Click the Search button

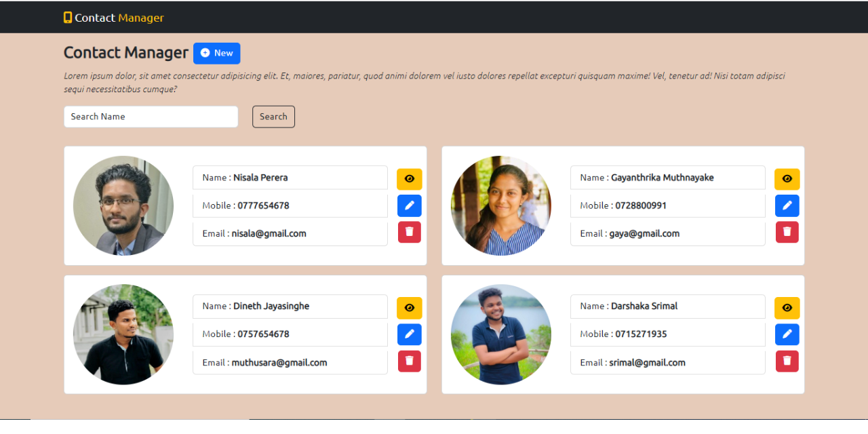pos(273,117)
